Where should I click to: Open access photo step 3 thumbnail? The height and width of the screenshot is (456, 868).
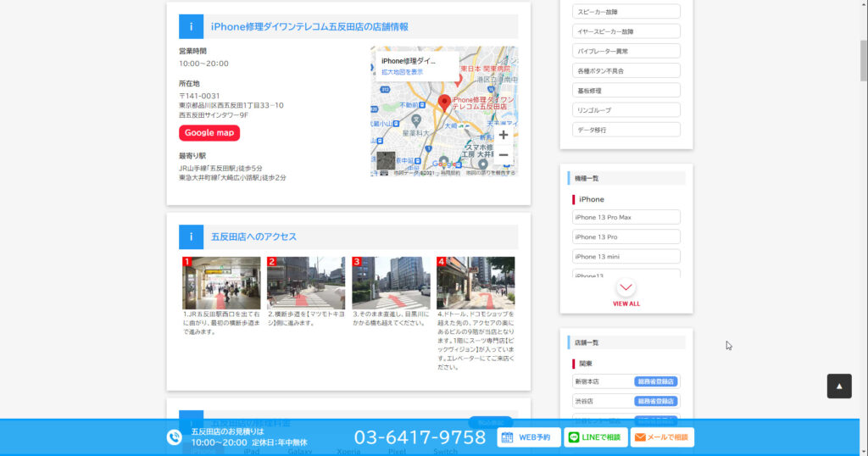[x=391, y=283]
